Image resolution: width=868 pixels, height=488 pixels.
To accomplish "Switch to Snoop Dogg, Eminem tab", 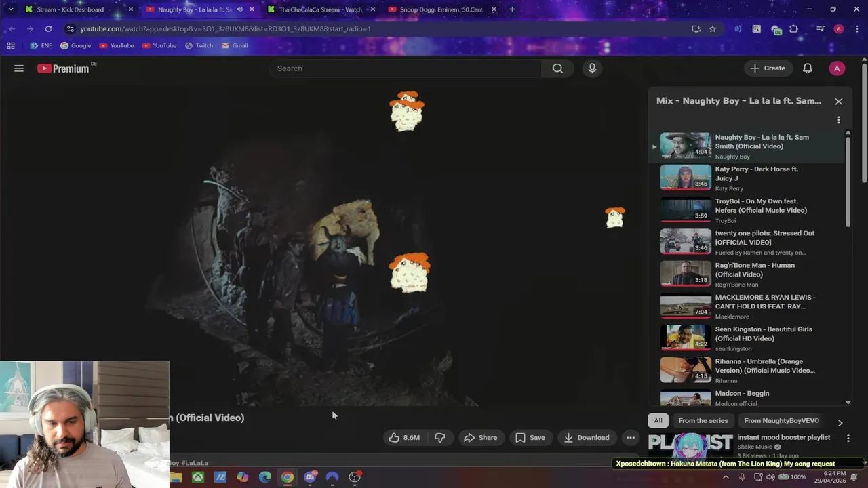I will coord(441,9).
